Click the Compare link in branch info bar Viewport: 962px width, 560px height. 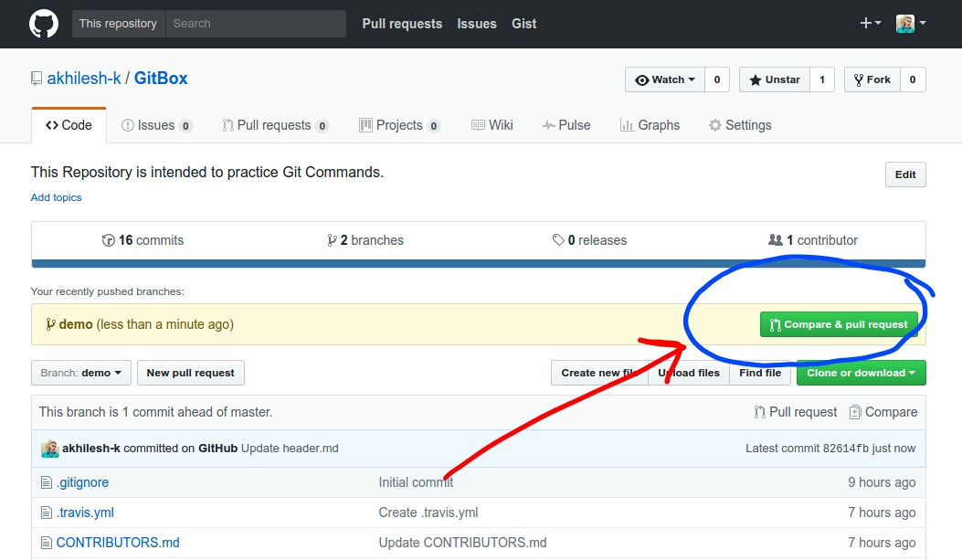pos(883,412)
